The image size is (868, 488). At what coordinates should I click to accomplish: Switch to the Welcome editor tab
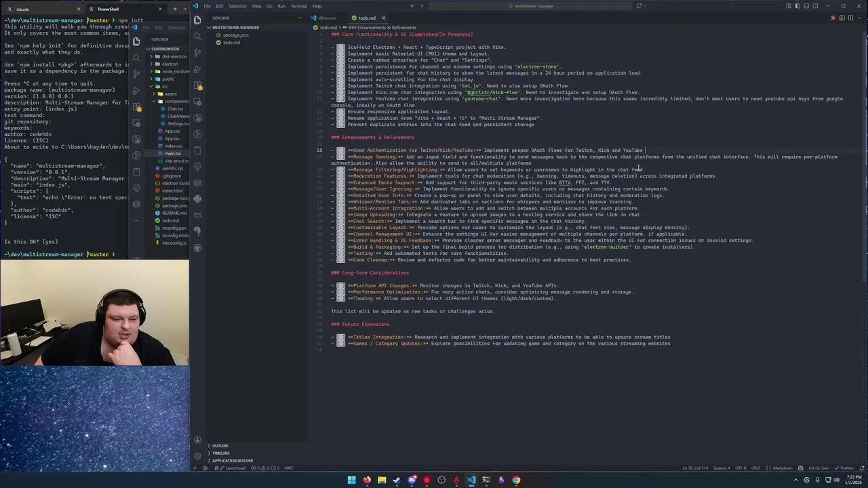(x=327, y=18)
